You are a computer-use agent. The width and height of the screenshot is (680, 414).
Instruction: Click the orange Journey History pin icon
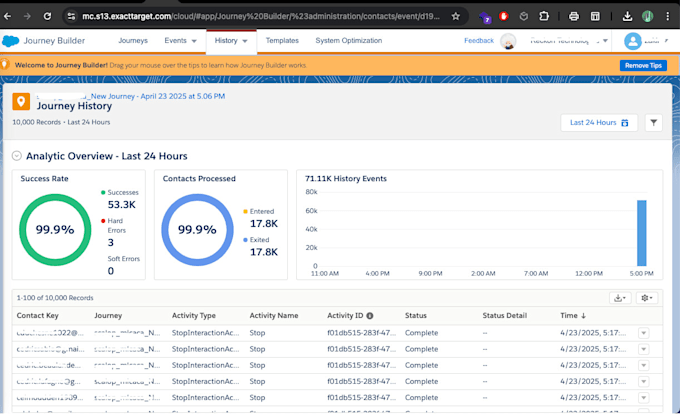[x=21, y=101]
